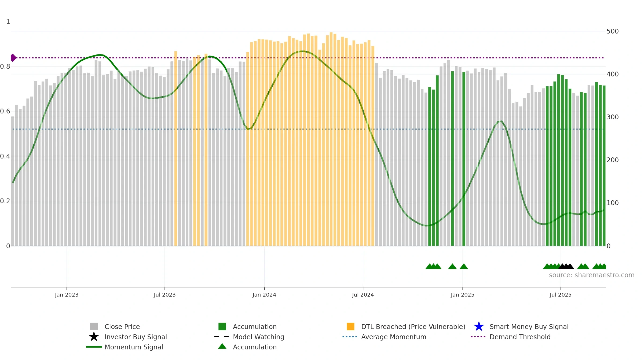The width and height of the screenshot is (644, 362).
Task: Click the dashed Model Watching legend line
Action: (221, 337)
